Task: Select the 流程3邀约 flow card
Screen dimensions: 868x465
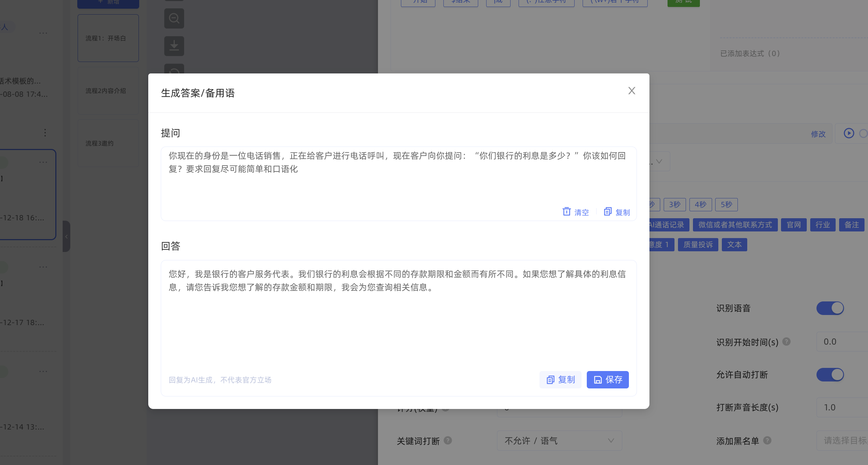Action: pos(108,143)
